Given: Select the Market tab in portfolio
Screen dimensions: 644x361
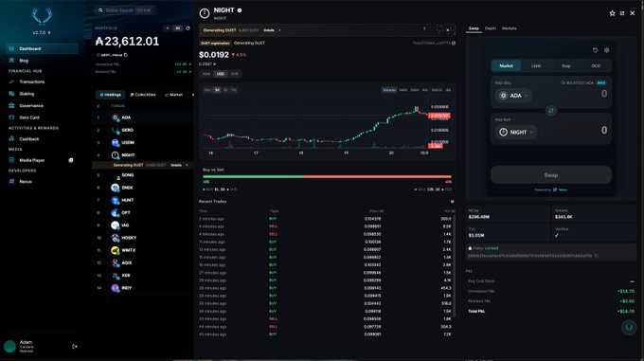Looking at the screenshot, I should coord(173,95).
